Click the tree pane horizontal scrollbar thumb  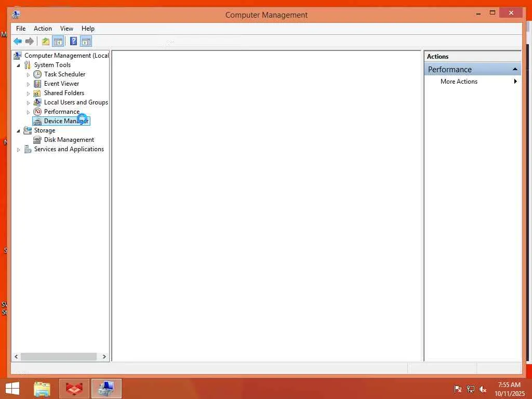(x=59, y=356)
